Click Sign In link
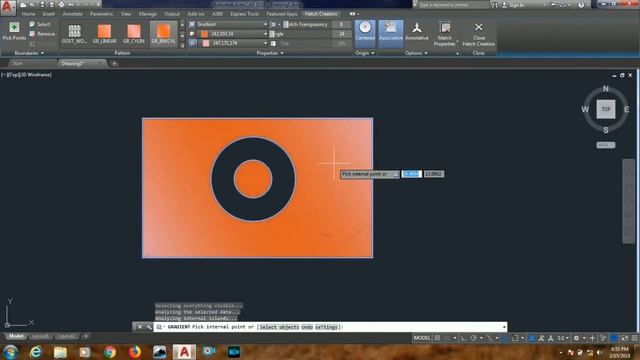This screenshot has width=640, height=360. pyautogui.click(x=514, y=5)
